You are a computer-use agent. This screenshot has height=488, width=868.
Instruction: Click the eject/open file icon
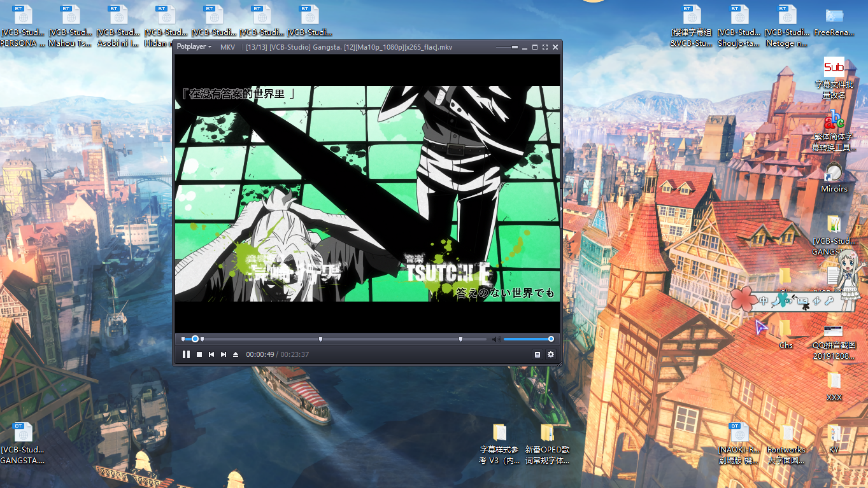pyautogui.click(x=236, y=354)
